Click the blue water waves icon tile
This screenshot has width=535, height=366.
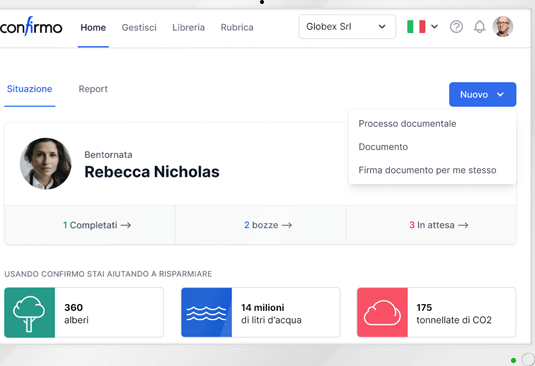tap(206, 312)
